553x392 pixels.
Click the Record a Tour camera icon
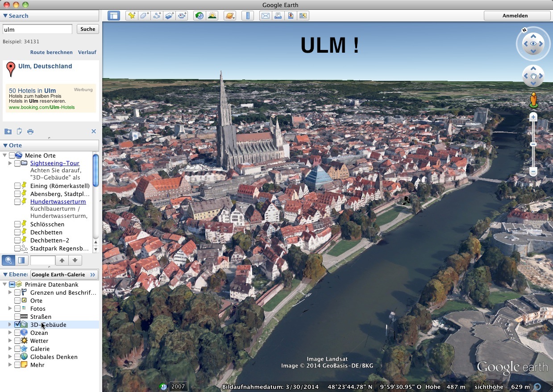click(182, 16)
